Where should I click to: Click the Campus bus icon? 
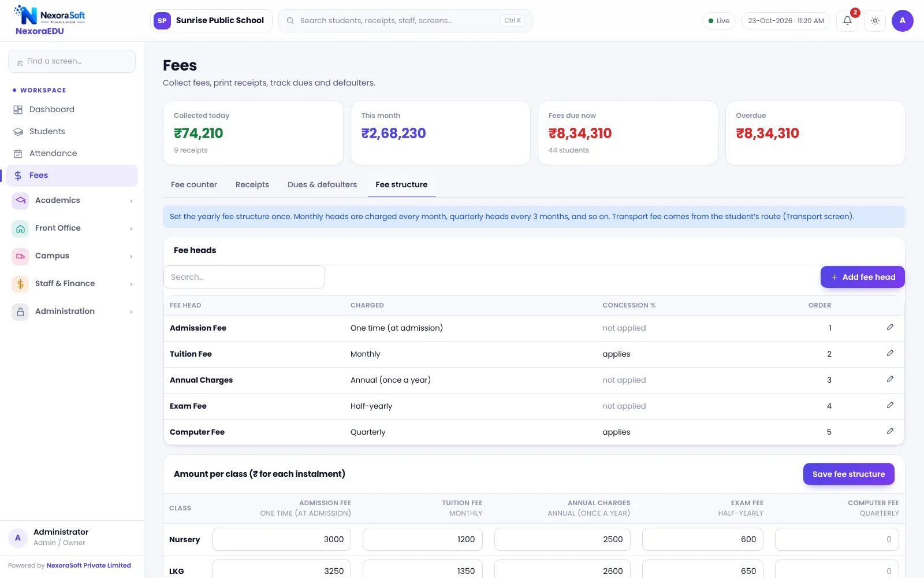(20, 255)
